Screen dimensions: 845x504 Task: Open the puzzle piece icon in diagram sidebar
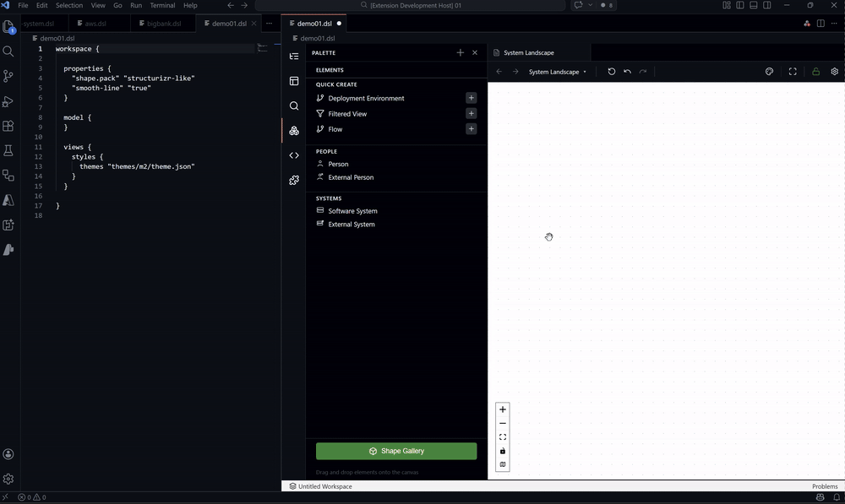[294, 180]
